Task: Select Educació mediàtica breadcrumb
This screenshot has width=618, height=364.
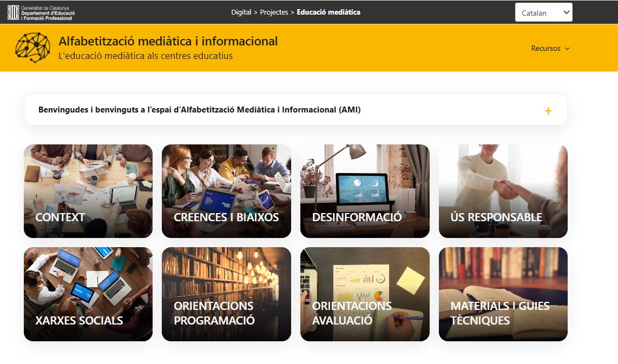Action: pos(328,12)
